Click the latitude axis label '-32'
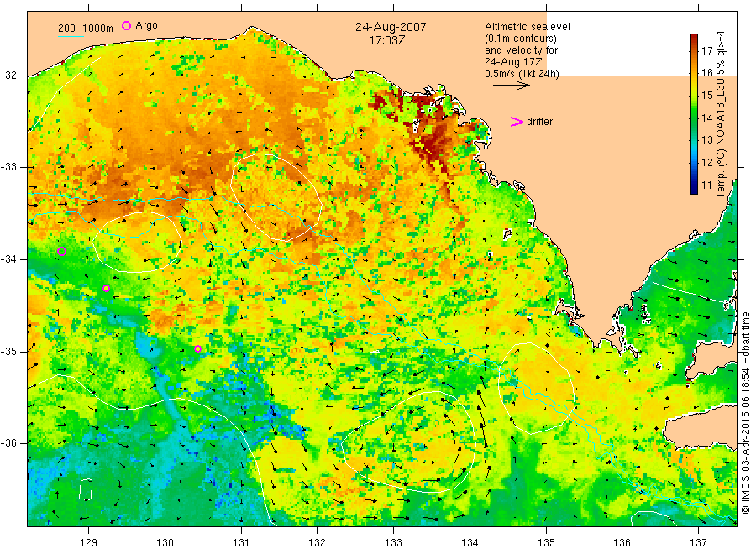Image resolution: width=756 pixels, height=554 pixels. [8, 76]
